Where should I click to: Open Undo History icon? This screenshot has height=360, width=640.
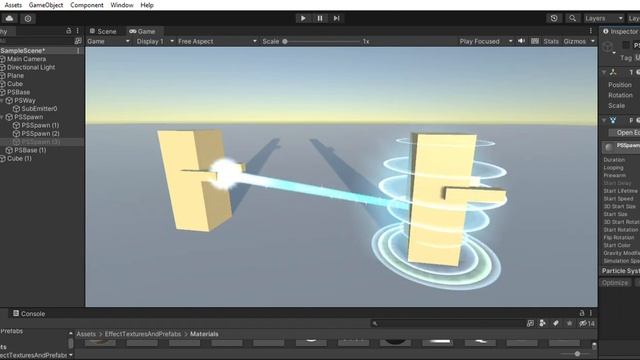[x=554, y=18]
